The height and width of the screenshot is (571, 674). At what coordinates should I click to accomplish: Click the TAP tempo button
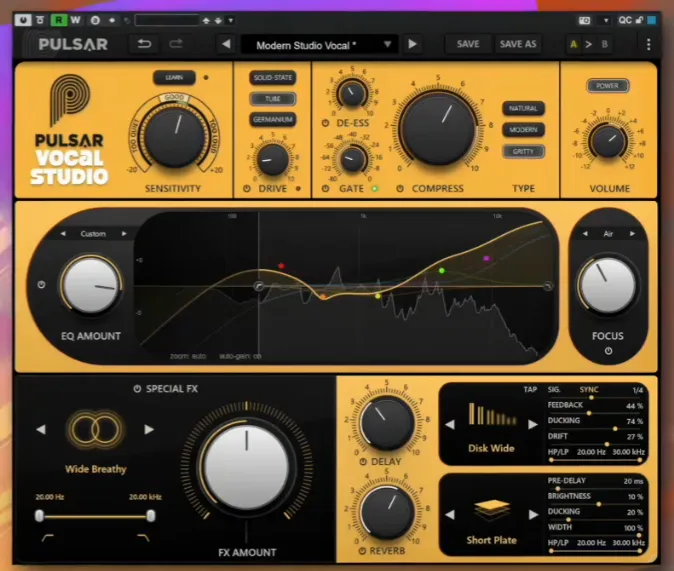tap(530, 389)
